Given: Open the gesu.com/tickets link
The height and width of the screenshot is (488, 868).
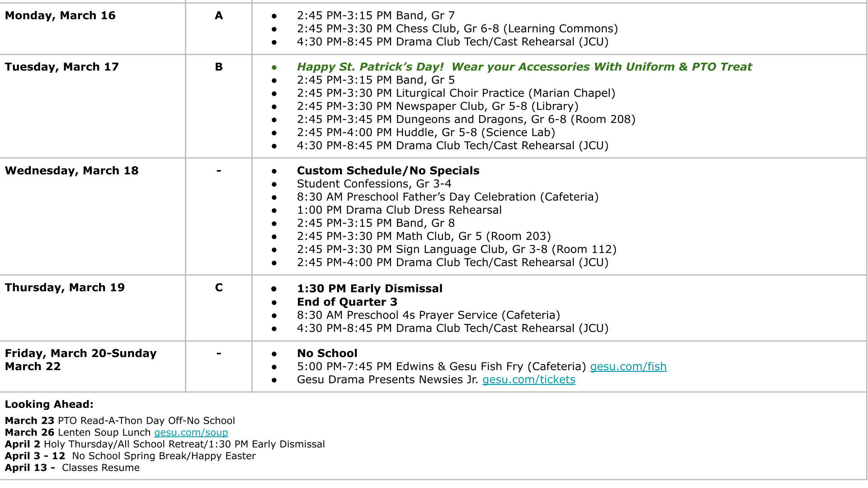Looking at the screenshot, I should 528,380.
